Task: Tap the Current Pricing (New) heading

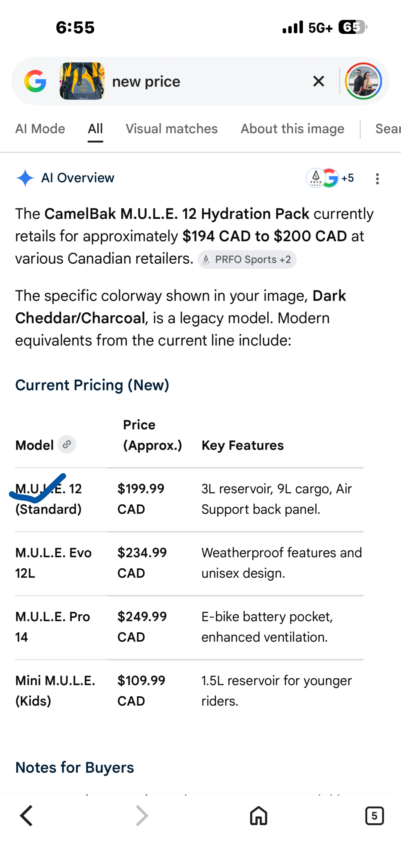Action: click(x=92, y=385)
